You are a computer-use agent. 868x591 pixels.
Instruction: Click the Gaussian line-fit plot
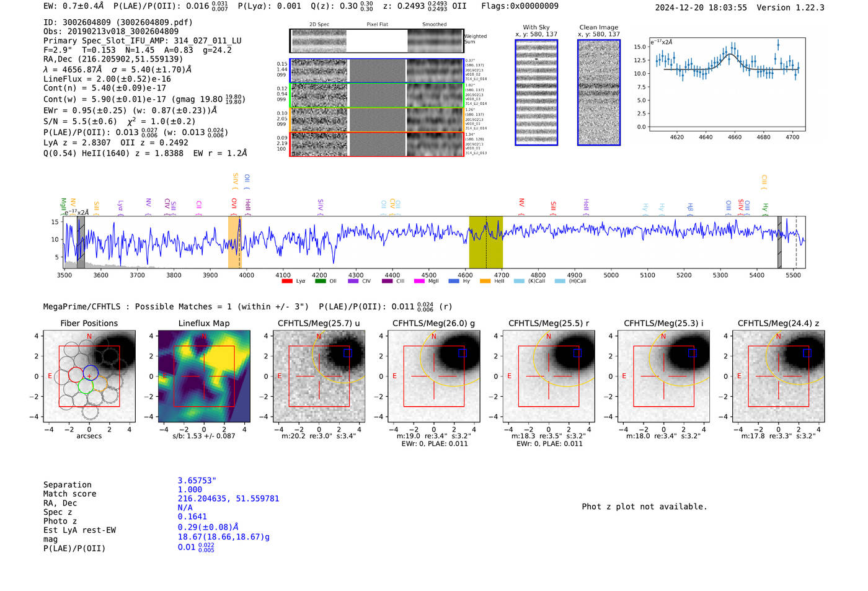coord(727,84)
